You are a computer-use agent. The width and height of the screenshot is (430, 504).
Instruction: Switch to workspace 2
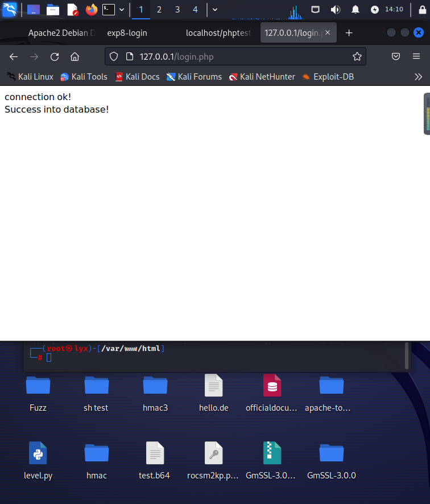(x=159, y=10)
